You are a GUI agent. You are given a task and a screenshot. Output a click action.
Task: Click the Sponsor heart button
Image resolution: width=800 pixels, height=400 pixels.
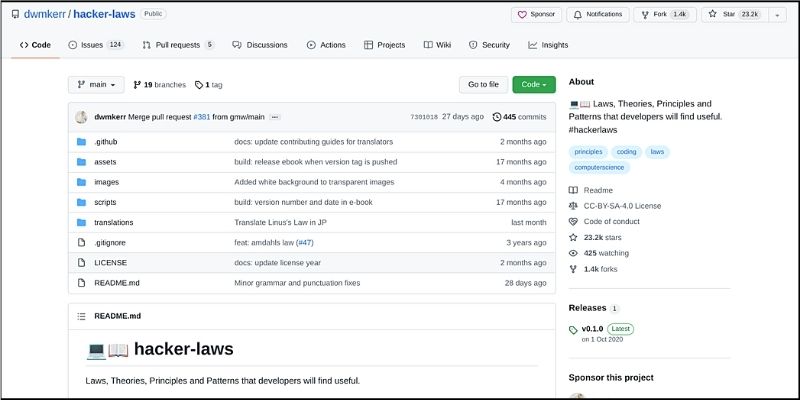536,14
